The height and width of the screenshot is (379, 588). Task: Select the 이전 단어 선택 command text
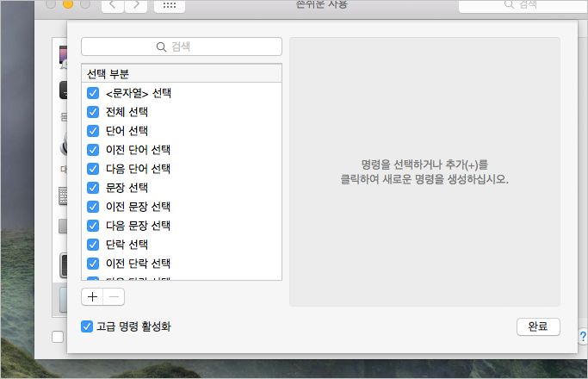tap(138, 150)
